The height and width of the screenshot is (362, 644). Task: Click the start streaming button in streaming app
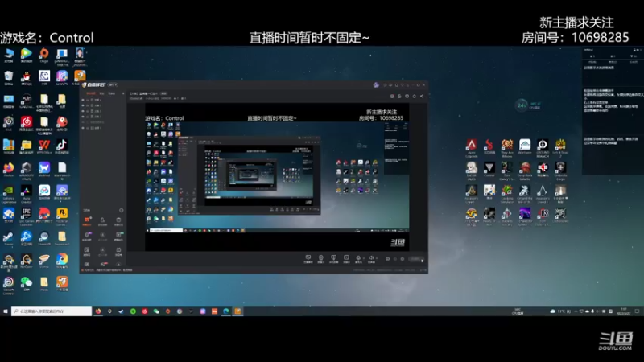coord(416,259)
